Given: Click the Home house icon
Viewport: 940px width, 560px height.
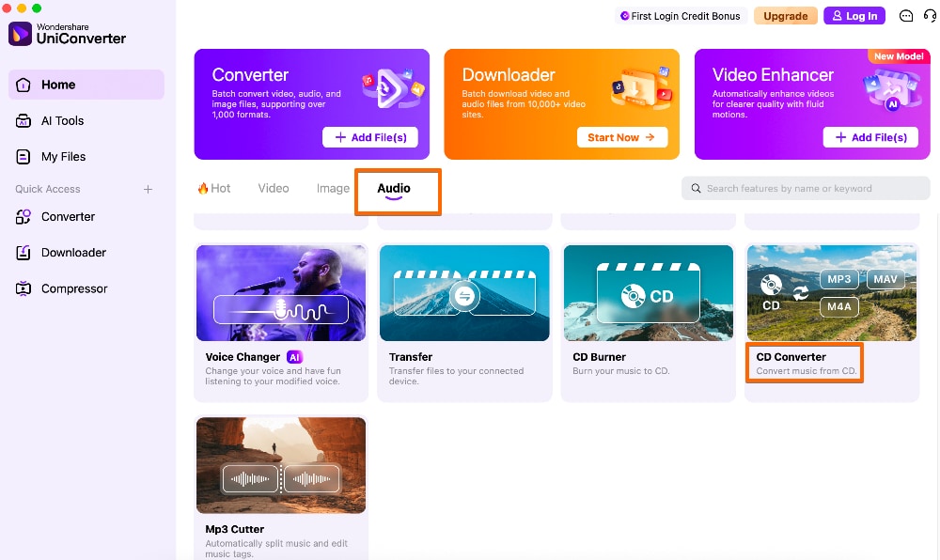Looking at the screenshot, I should 23,85.
